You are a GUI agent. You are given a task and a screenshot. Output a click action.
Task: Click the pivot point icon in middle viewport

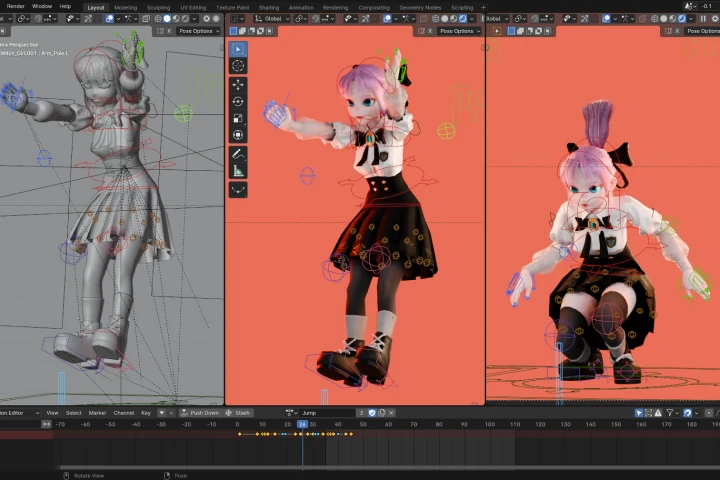tap(299, 19)
